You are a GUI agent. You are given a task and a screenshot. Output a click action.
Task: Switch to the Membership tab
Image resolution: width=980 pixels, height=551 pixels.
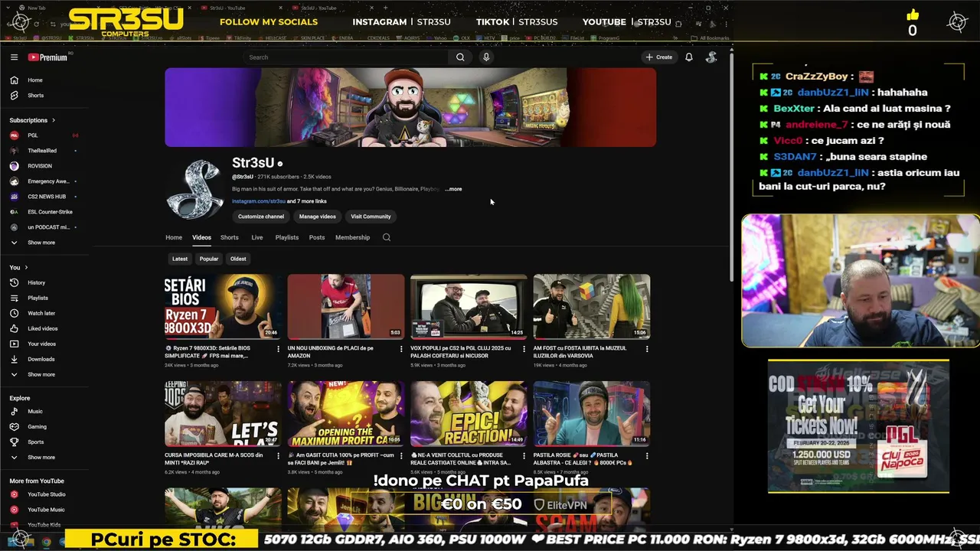click(x=352, y=237)
